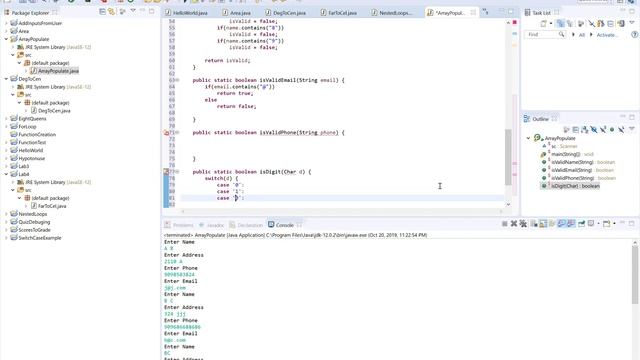The height and width of the screenshot is (360, 640).
Task: Collapse isValidEmail method fold marker
Action: click(177, 80)
